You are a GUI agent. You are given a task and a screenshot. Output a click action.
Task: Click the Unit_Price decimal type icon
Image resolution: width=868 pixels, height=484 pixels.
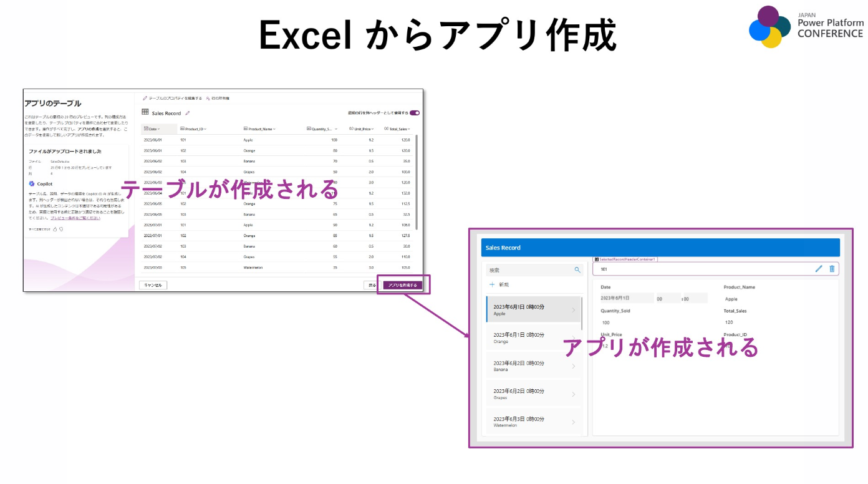click(x=350, y=129)
